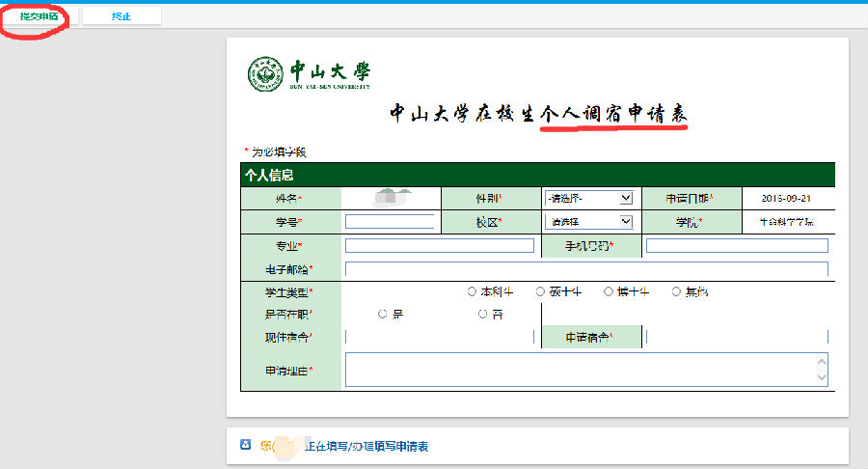The width and height of the screenshot is (868, 469).
Task: Choose the 硕士生 master's student option
Action: [540, 291]
